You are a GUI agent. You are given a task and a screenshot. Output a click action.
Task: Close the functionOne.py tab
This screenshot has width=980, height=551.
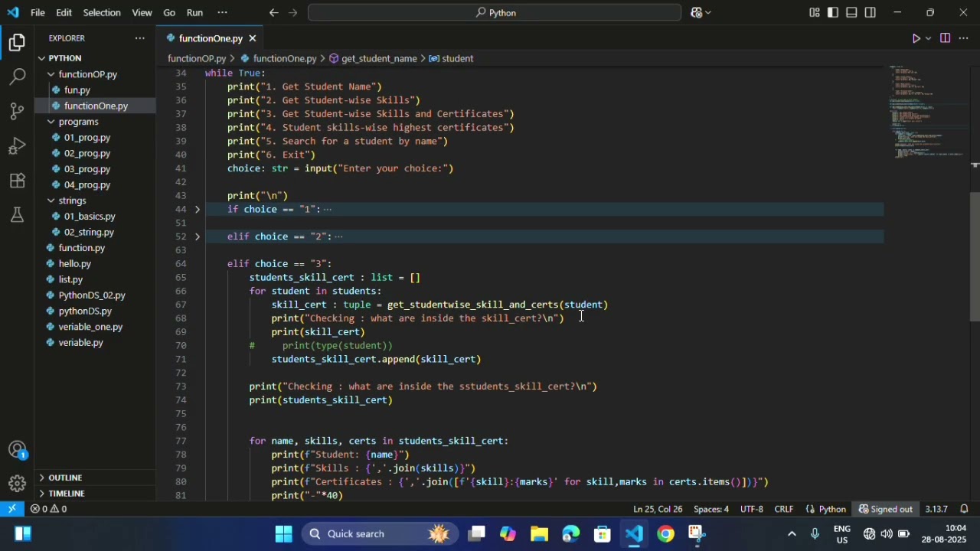[253, 38]
